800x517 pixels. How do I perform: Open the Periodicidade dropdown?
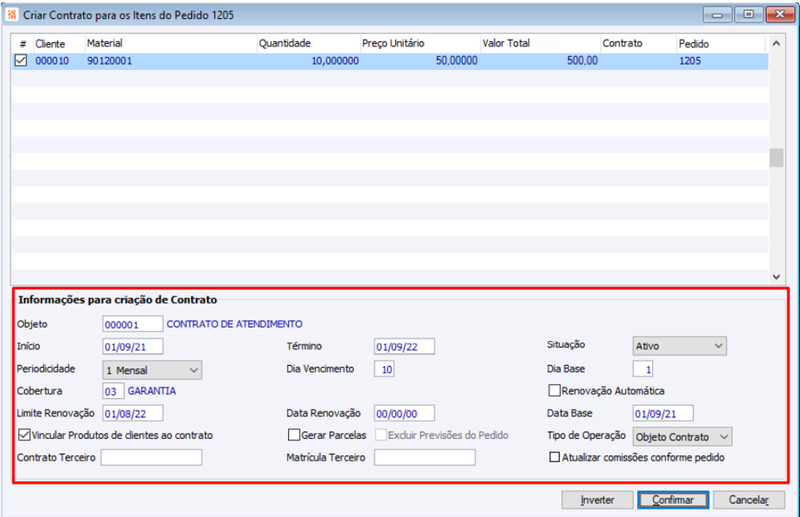pos(152,370)
